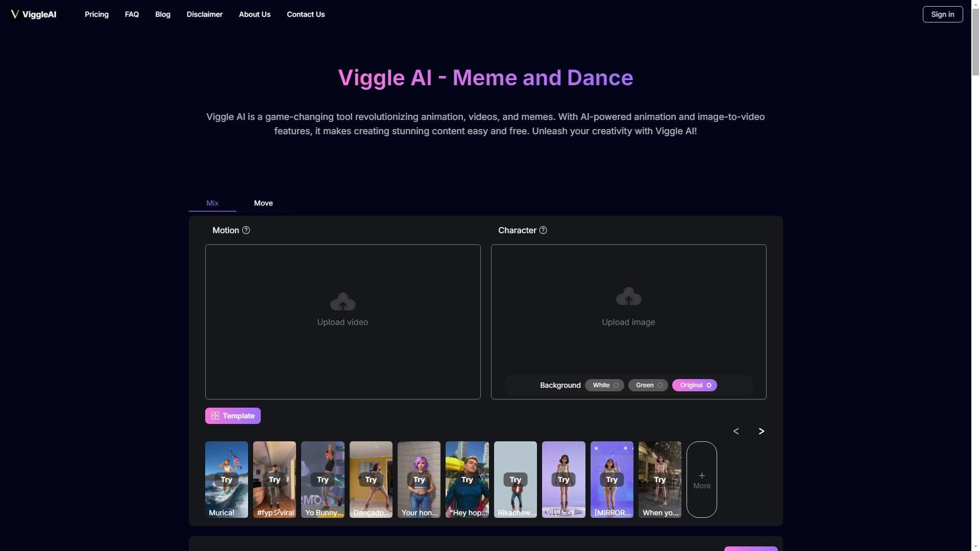Click the upload image cloud icon
The image size is (980, 551).
pos(628,297)
